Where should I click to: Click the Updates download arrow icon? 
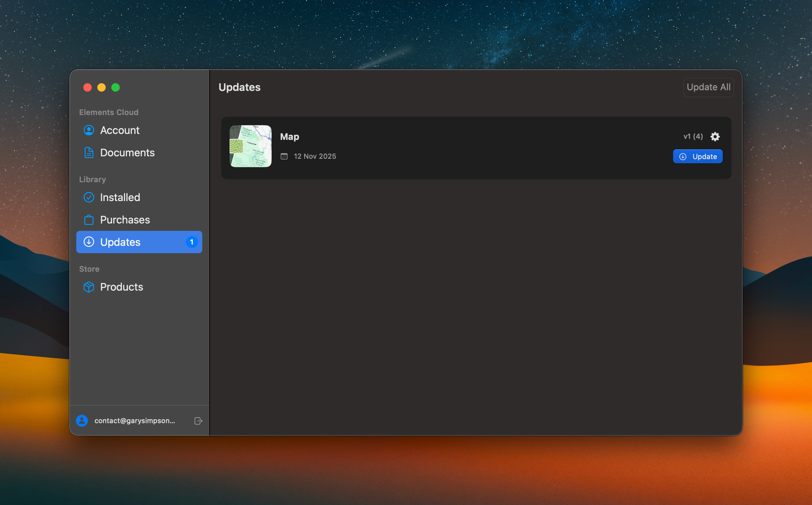pos(89,242)
